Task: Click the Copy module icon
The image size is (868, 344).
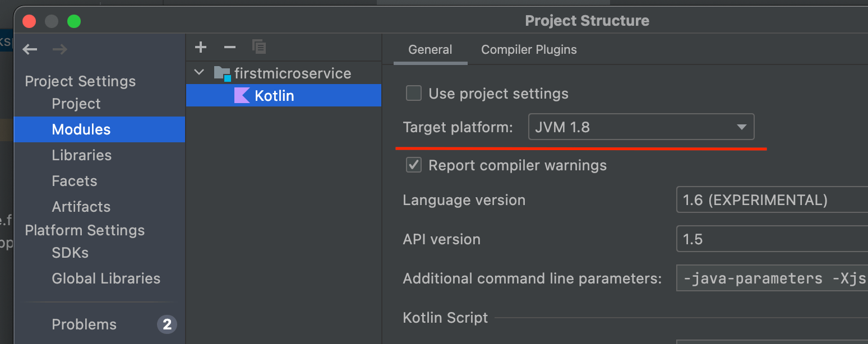Action: (259, 47)
